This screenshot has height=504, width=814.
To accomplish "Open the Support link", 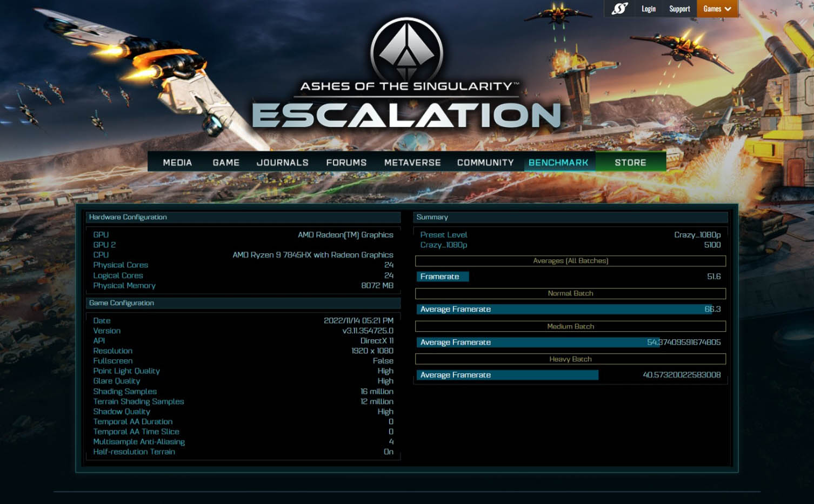I will (x=679, y=9).
